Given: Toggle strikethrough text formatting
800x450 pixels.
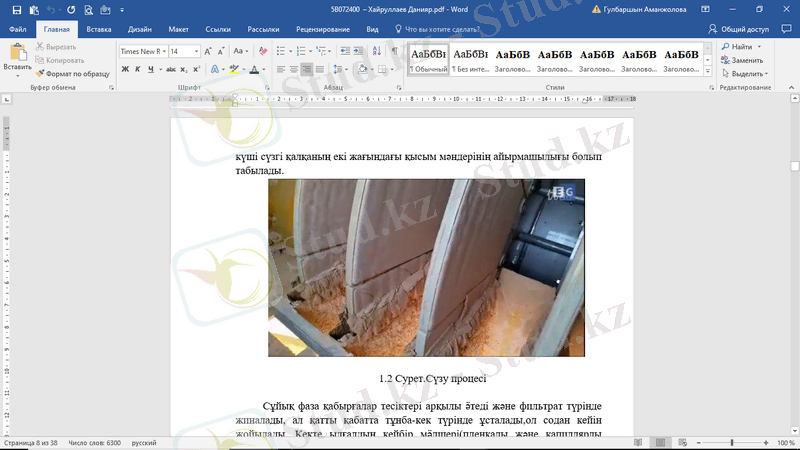Looking at the screenshot, I should (170, 69).
